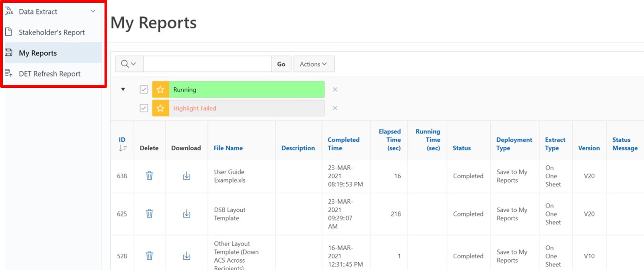The image size is (644, 270).
Task: Click trash icon for report 528
Action: coord(149,256)
